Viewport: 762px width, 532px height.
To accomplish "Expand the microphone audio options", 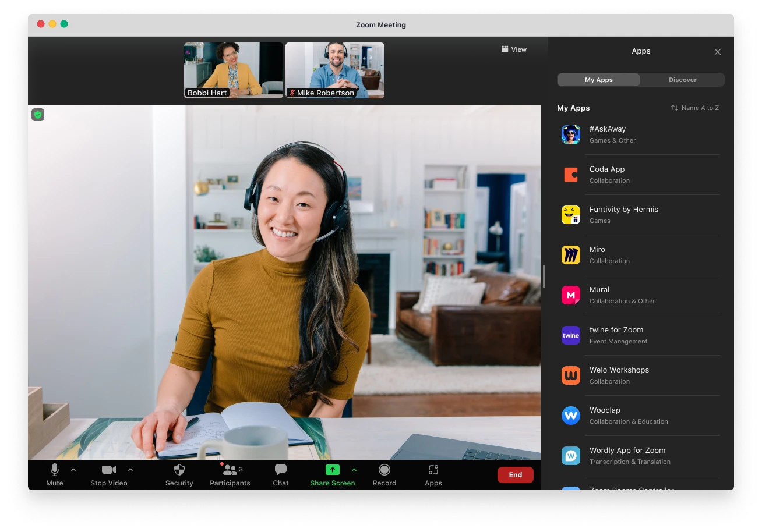I will point(73,469).
